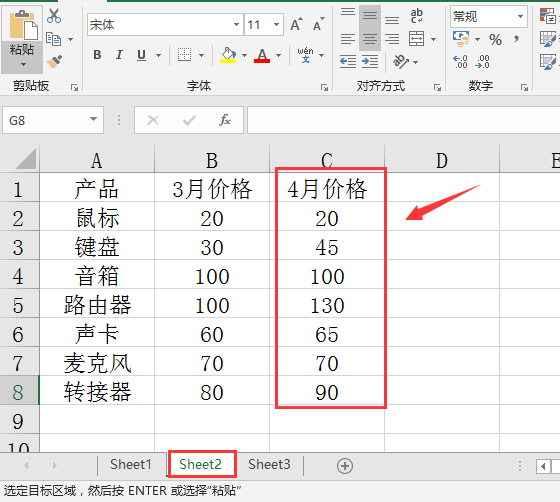Click into the formula bar
Viewport: 560px width, 502px height.
point(404,120)
